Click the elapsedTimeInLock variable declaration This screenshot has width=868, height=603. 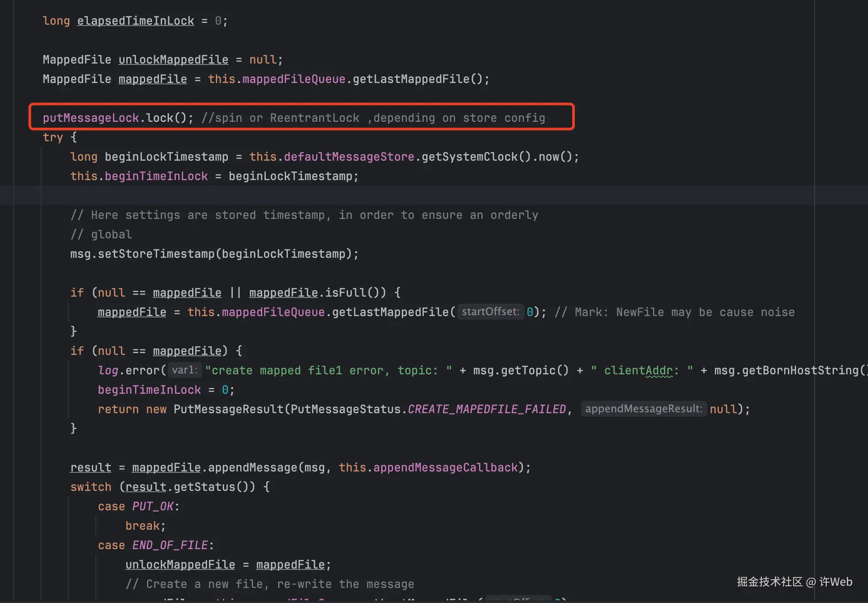point(136,21)
